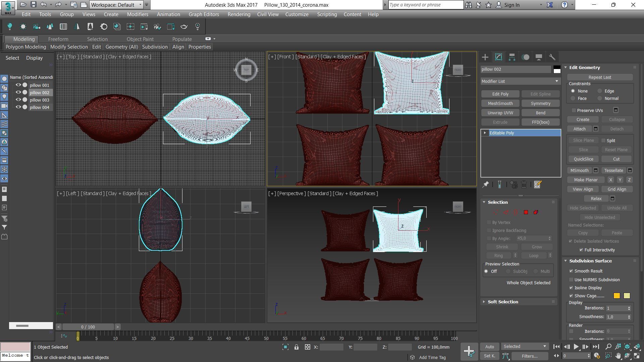Enable Preserve UVs checkbox
Image resolution: width=644 pixels, height=362 pixels.
(574, 110)
